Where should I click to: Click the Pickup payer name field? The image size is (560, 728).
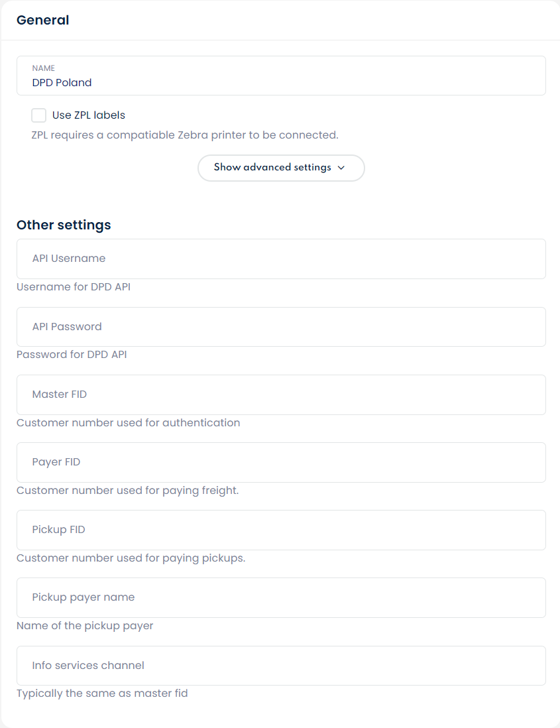(x=281, y=597)
